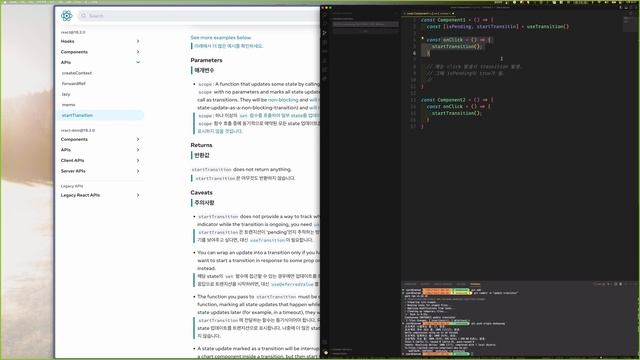Screen dimensions: 640x360
Task: Switch to the first bottom panel tab
Action: (410, 284)
